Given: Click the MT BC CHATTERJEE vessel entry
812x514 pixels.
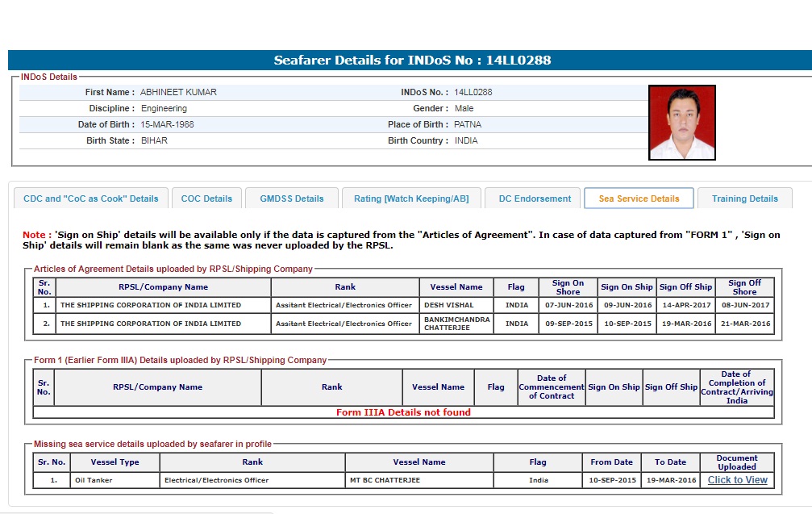Looking at the screenshot, I should [385, 480].
